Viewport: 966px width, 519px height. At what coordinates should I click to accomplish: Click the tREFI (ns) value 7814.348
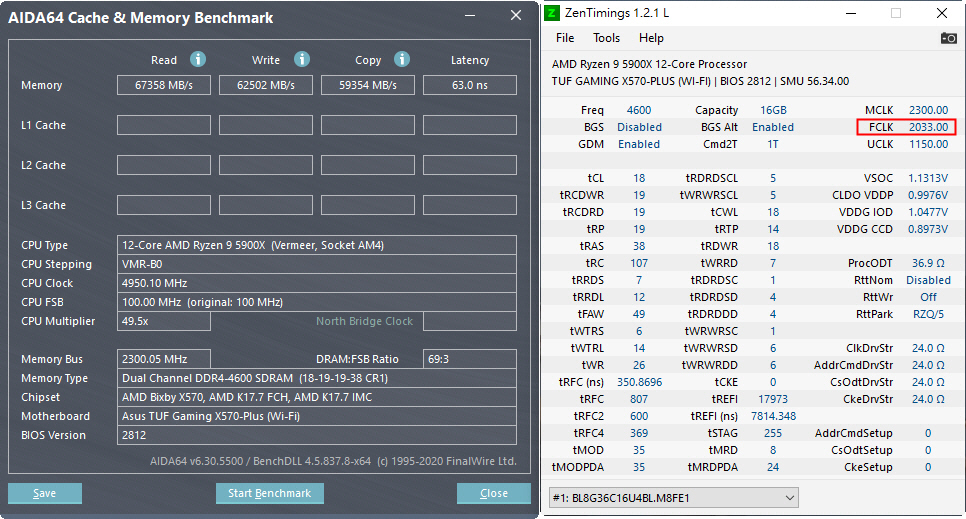pyautogui.click(x=773, y=416)
